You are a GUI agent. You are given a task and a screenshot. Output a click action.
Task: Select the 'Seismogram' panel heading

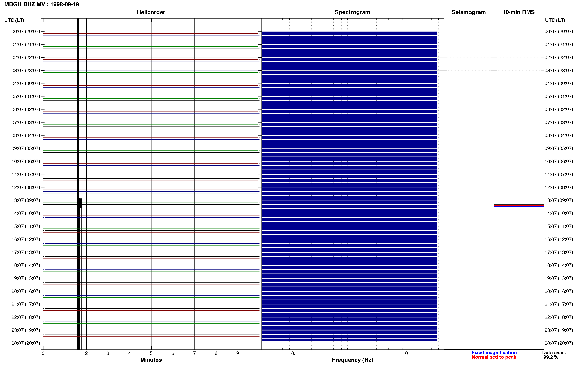pyautogui.click(x=468, y=12)
